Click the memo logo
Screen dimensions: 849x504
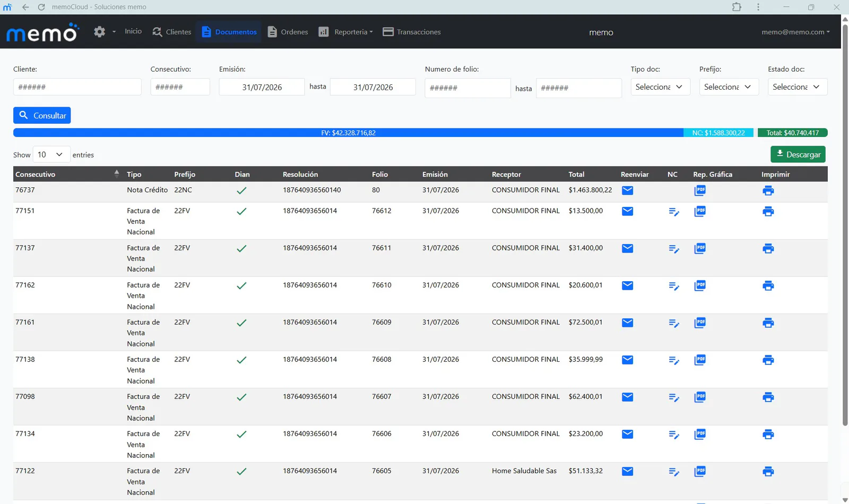tap(42, 33)
